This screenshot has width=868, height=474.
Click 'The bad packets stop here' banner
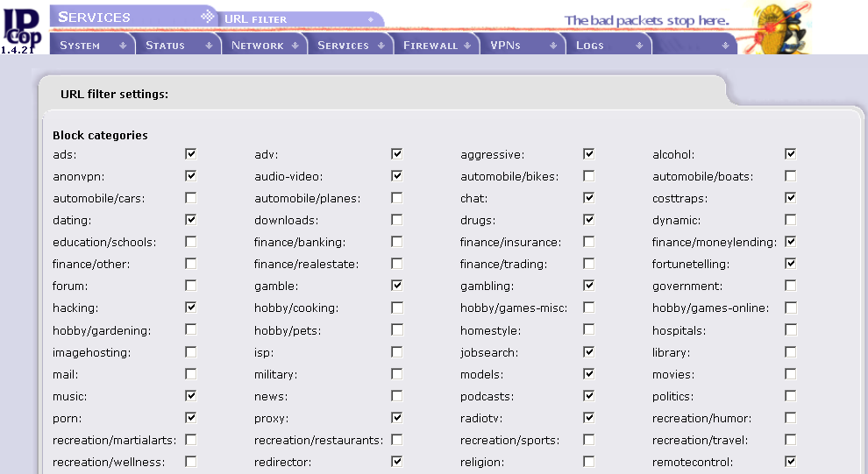click(x=646, y=20)
